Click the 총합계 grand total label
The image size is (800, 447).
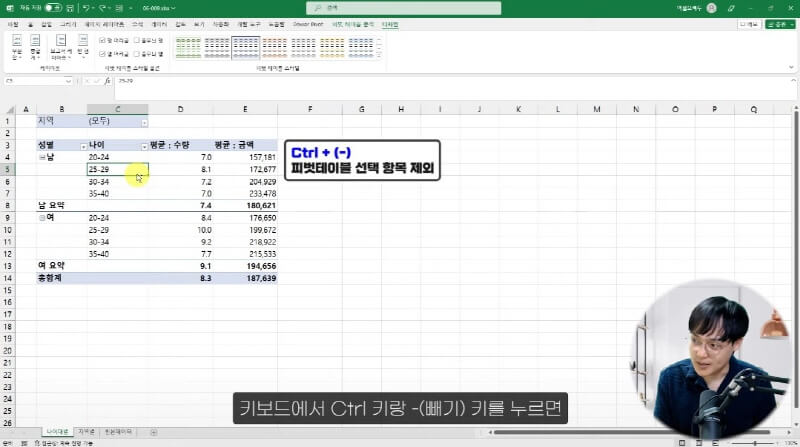point(49,278)
